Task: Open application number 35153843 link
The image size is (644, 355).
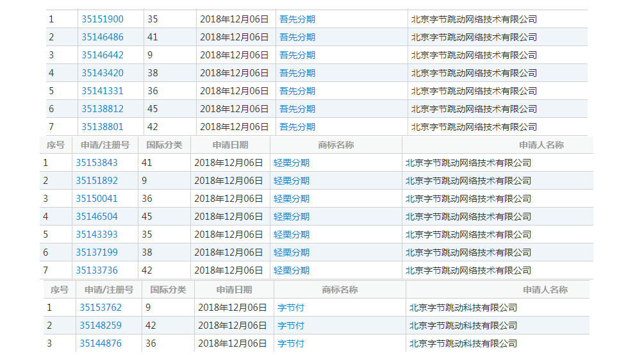Action: pos(97,163)
